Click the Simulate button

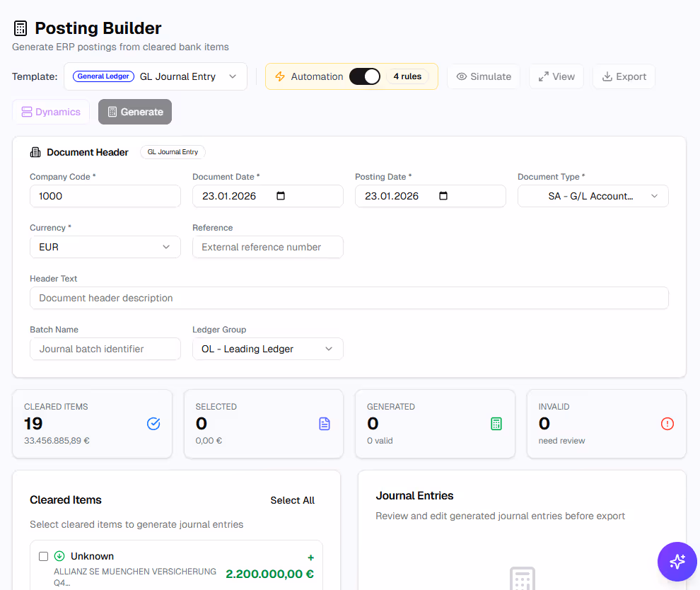click(484, 76)
